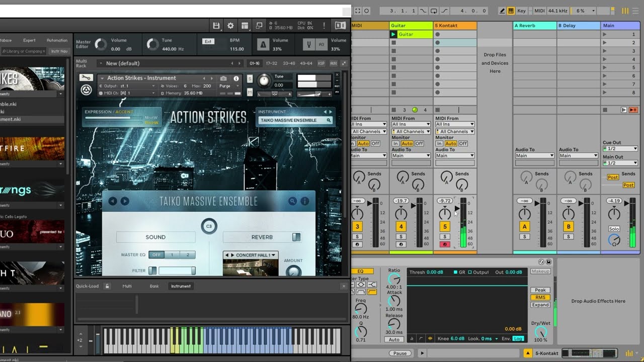Screen dimensions: 644x362
Task: Open Kontakt save/load disk menu
Action: 216,26
